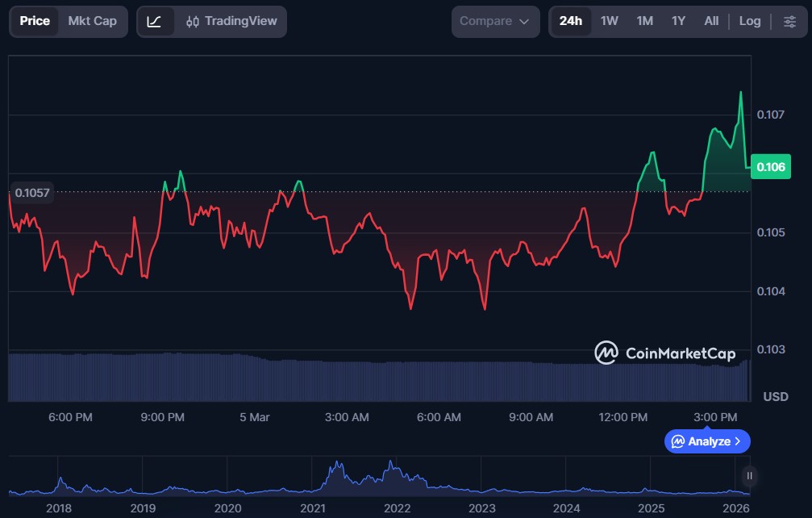This screenshot has width=812, height=518.
Task: Open chart settings sliders icon
Action: (x=789, y=22)
